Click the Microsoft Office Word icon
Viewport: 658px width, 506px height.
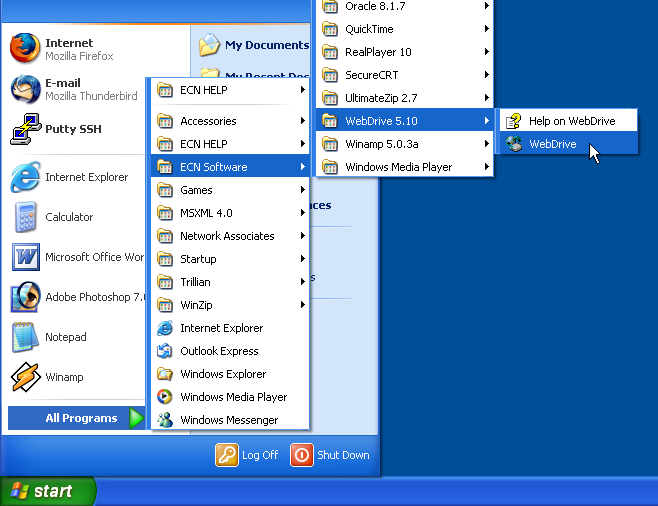25,257
